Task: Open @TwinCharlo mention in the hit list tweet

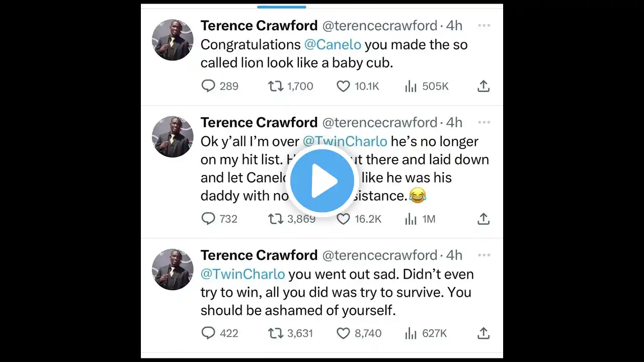Action: (345, 142)
